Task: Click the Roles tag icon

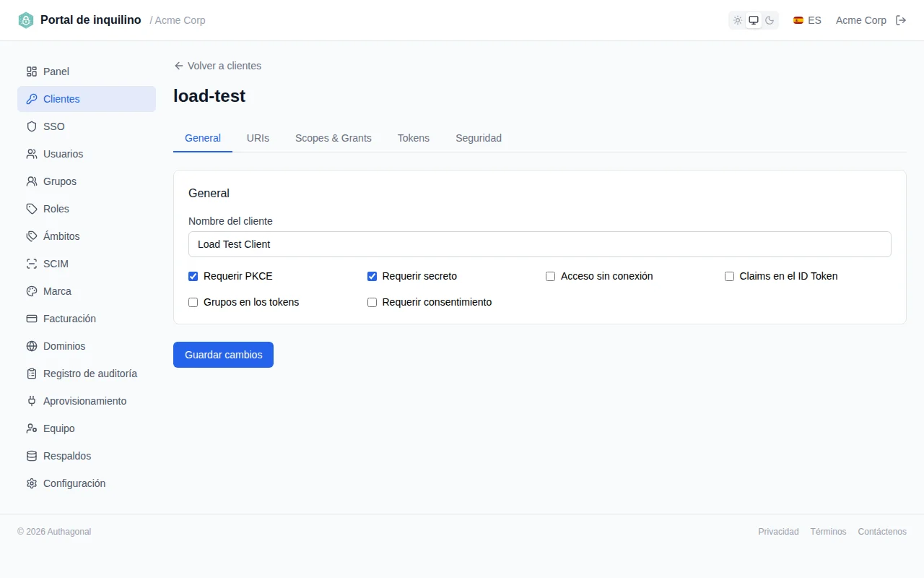Action: 32,209
